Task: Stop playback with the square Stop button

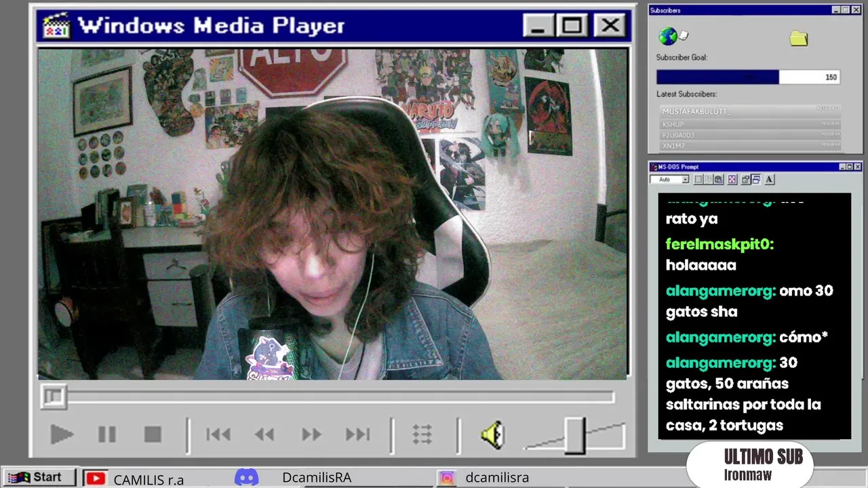Action: tap(153, 434)
